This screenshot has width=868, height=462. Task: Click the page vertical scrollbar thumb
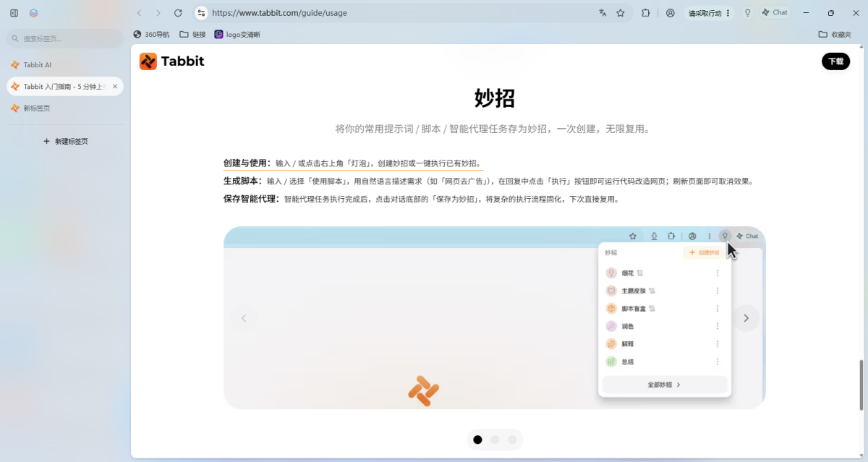pyautogui.click(x=861, y=385)
